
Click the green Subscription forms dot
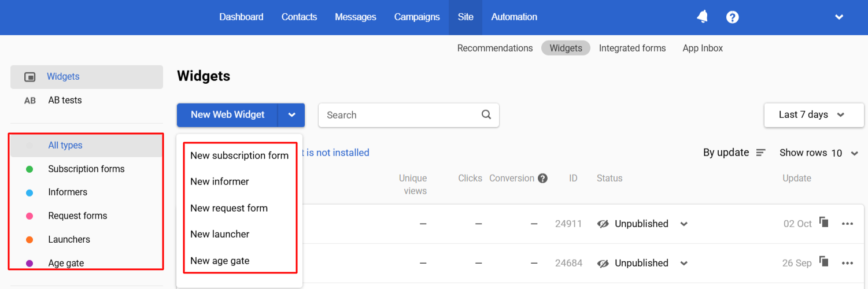29,169
